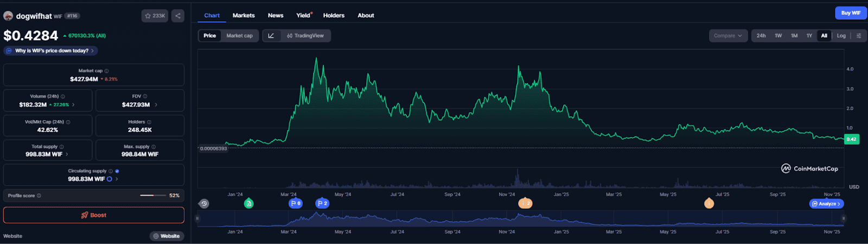Click the Boost button
The width and height of the screenshot is (868, 244).
[94, 215]
